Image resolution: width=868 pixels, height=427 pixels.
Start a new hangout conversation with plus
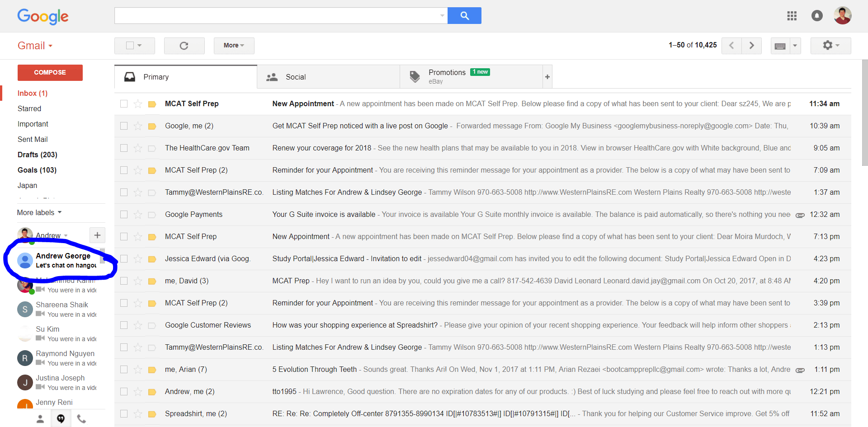(97, 235)
